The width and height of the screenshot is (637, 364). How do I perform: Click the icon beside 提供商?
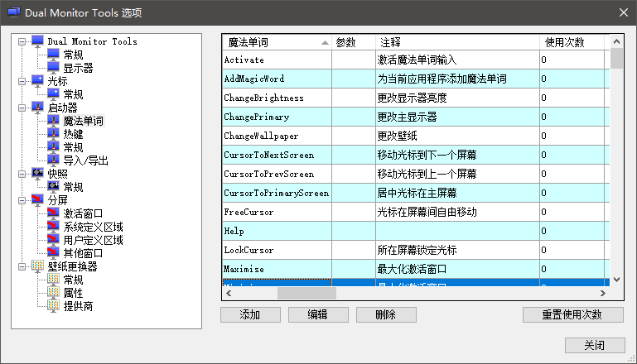[53, 306]
